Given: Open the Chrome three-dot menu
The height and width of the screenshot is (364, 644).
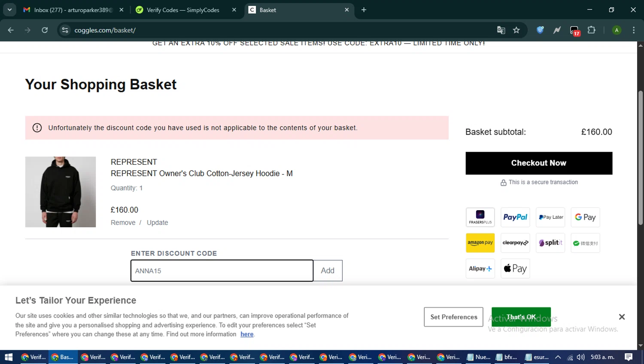Looking at the screenshot, I should pyautogui.click(x=634, y=30).
